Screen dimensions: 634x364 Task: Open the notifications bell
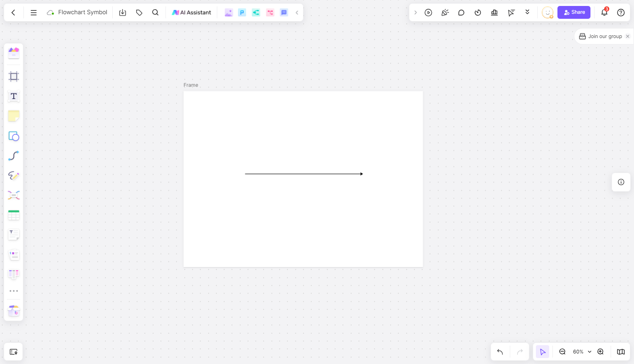604,12
